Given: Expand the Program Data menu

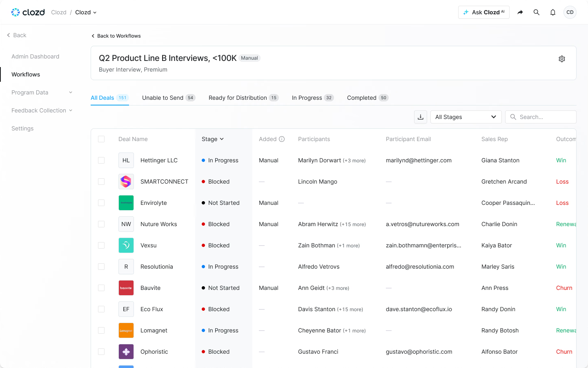Looking at the screenshot, I should [42, 92].
